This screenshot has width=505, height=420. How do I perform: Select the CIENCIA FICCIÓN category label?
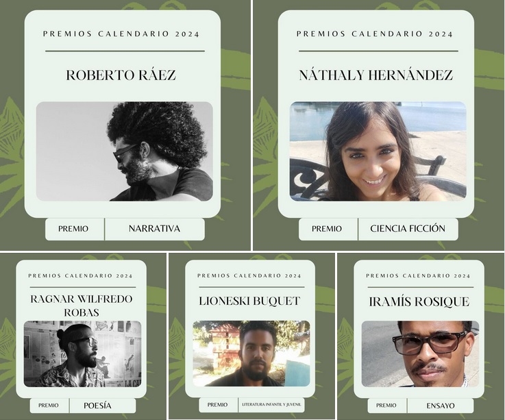[x=408, y=228]
